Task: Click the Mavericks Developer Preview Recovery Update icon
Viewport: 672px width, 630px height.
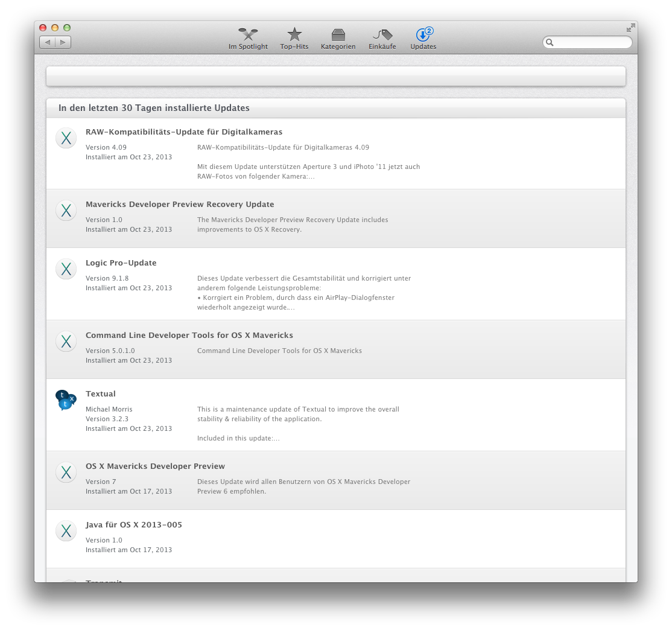Action: tap(66, 211)
